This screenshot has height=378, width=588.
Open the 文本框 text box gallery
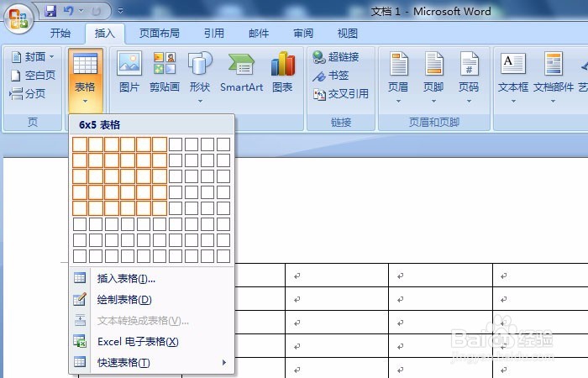pos(513,77)
